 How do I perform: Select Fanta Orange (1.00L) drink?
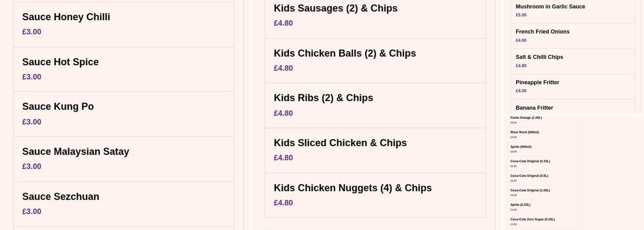[543, 120]
